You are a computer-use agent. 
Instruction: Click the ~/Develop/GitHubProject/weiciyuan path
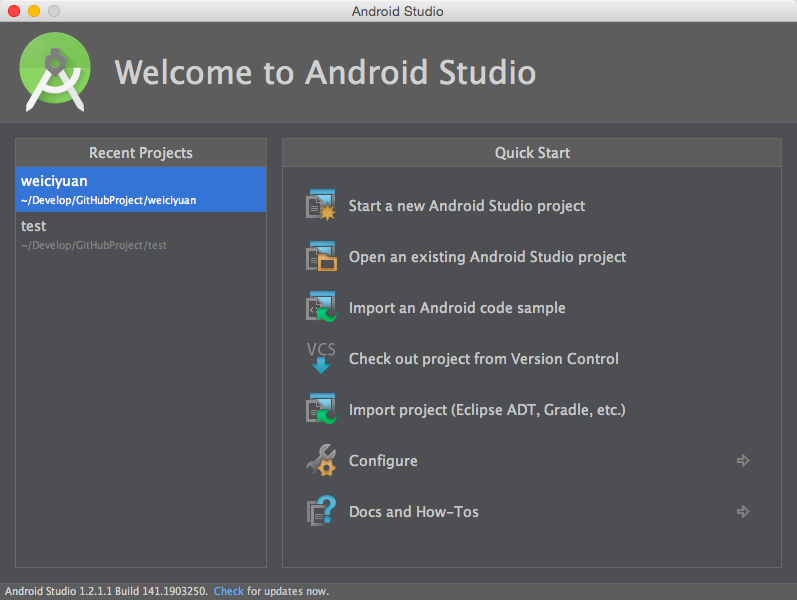108,200
